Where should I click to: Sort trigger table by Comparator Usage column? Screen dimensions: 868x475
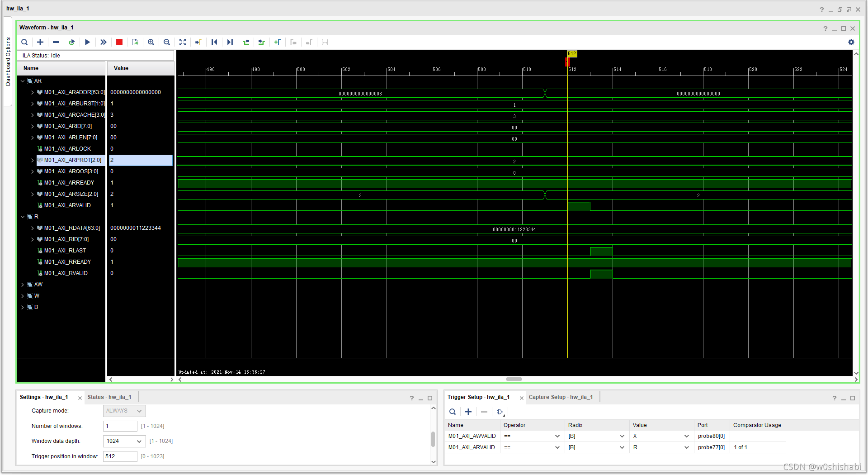tap(757, 425)
